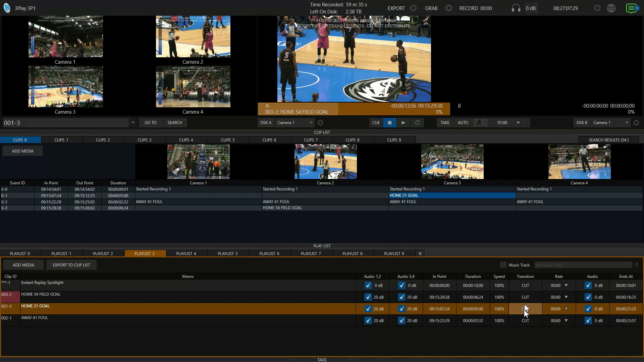644x362 pixels.
Task: Open the Rate dropdown for HOME 54 FIELD GOAL
Action: pyautogui.click(x=566, y=297)
